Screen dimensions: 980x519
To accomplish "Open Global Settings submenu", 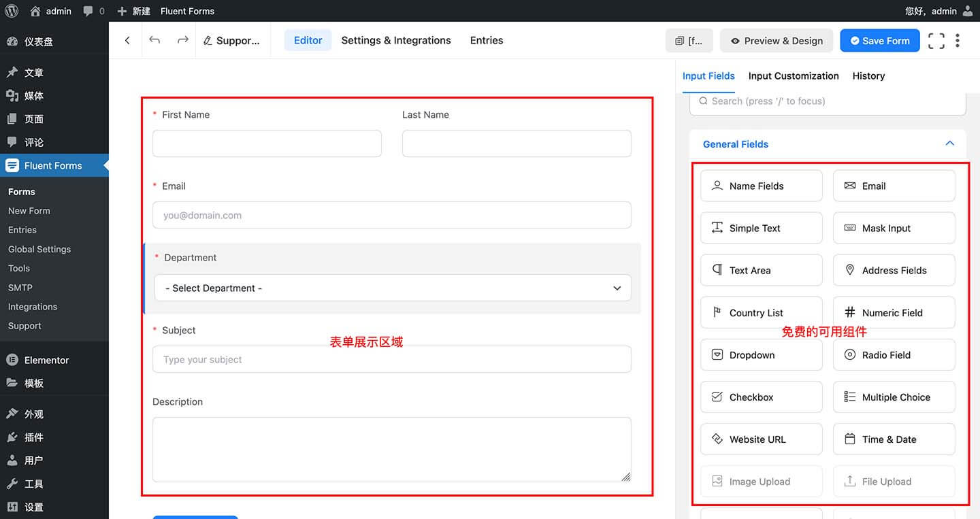I will pos(39,249).
